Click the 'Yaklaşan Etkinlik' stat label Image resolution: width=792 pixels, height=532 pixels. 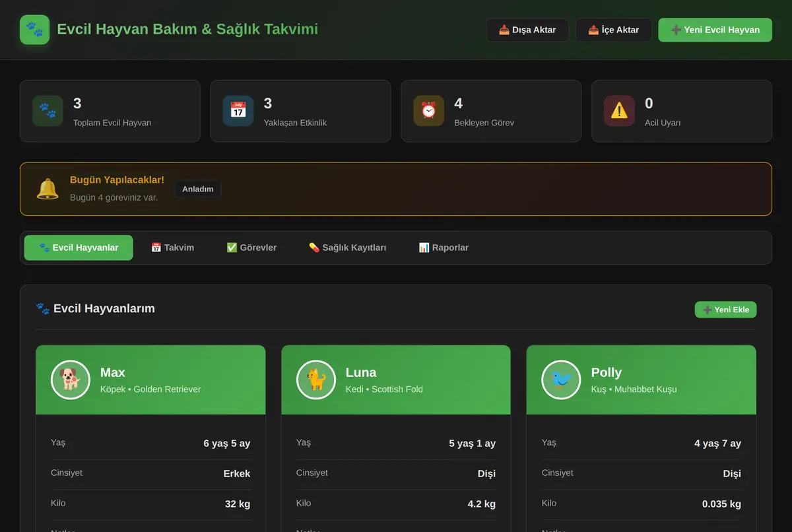(295, 123)
